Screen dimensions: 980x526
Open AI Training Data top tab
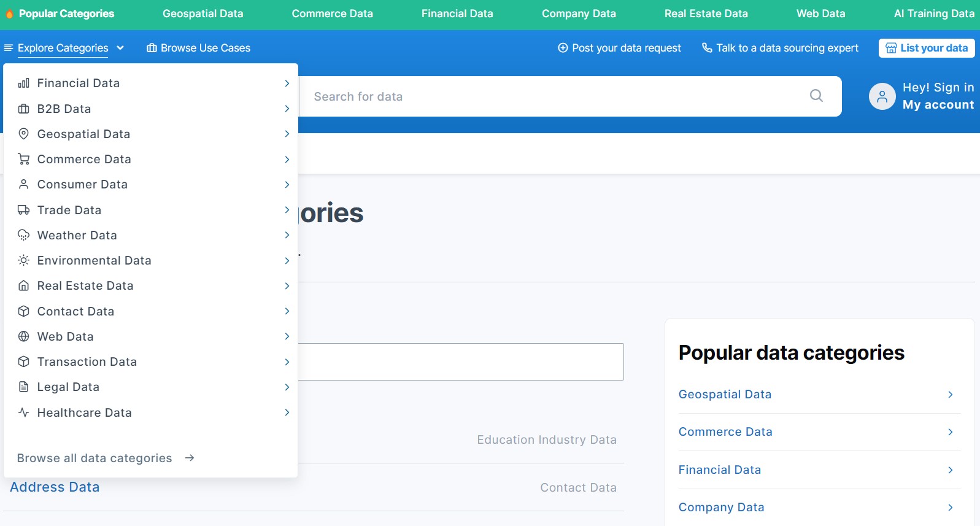(933, 14)
